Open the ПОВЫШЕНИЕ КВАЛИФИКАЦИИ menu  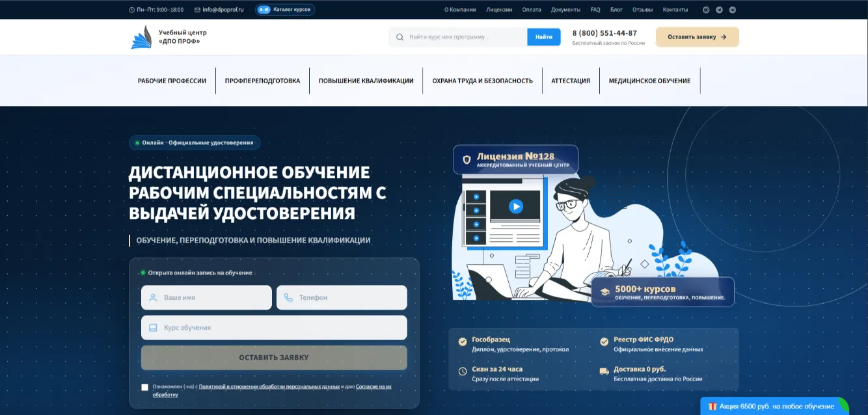[x=366, y=81]
